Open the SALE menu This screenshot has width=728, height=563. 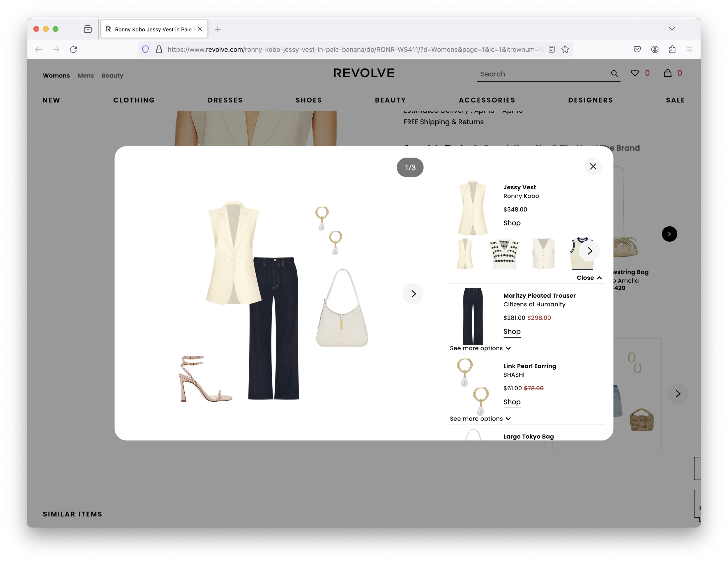pos(675,100)
